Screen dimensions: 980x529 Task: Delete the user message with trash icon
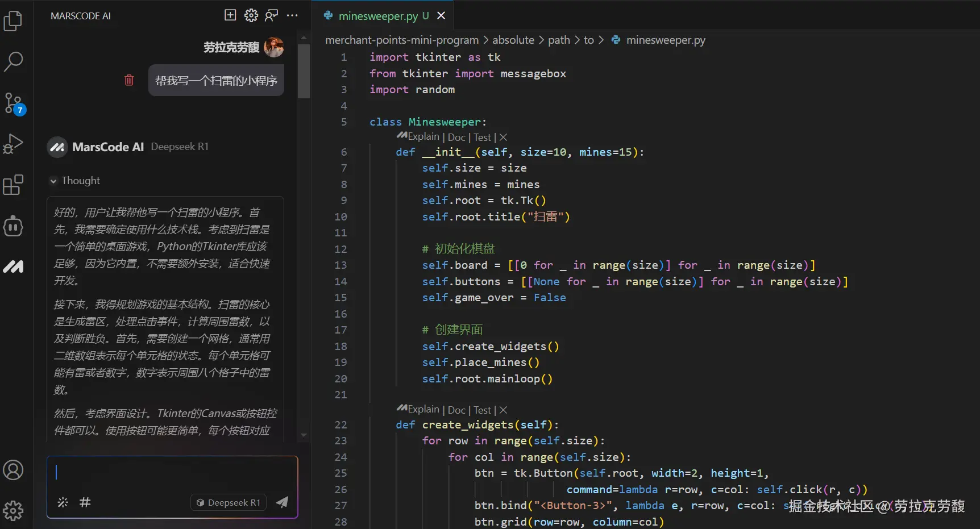[x=129, y=80]
